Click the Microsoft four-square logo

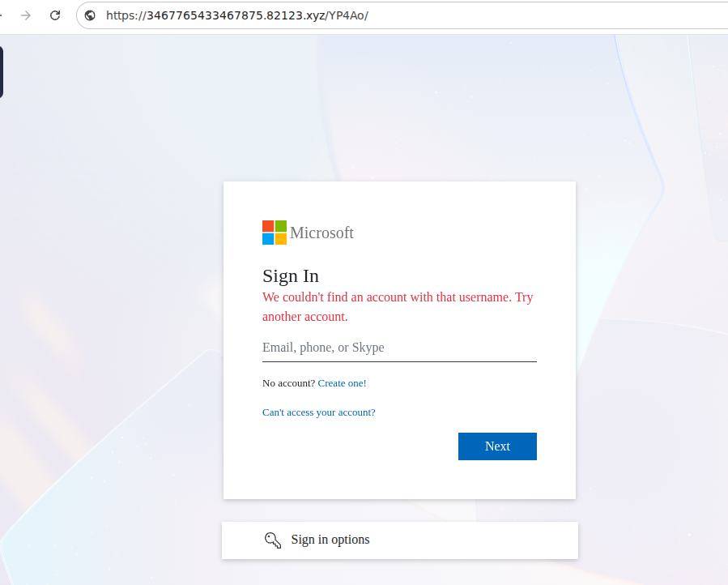(273, 233)
